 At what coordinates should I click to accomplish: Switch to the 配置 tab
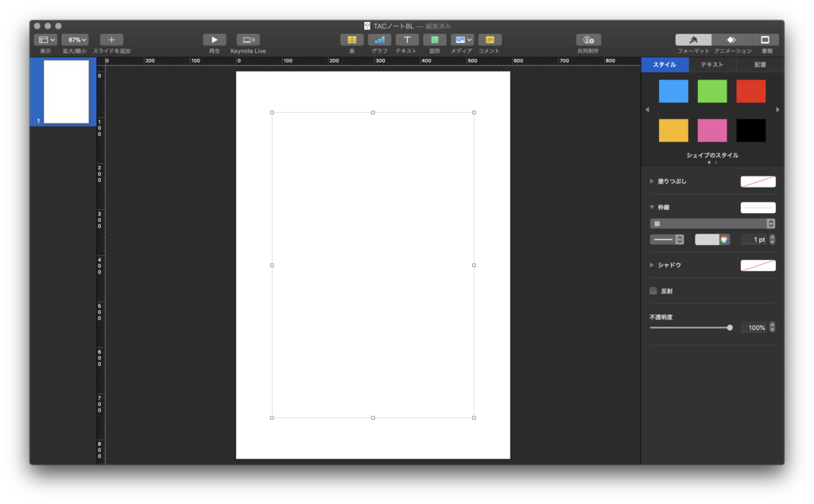pyautogui.click(x=760, y=64)
